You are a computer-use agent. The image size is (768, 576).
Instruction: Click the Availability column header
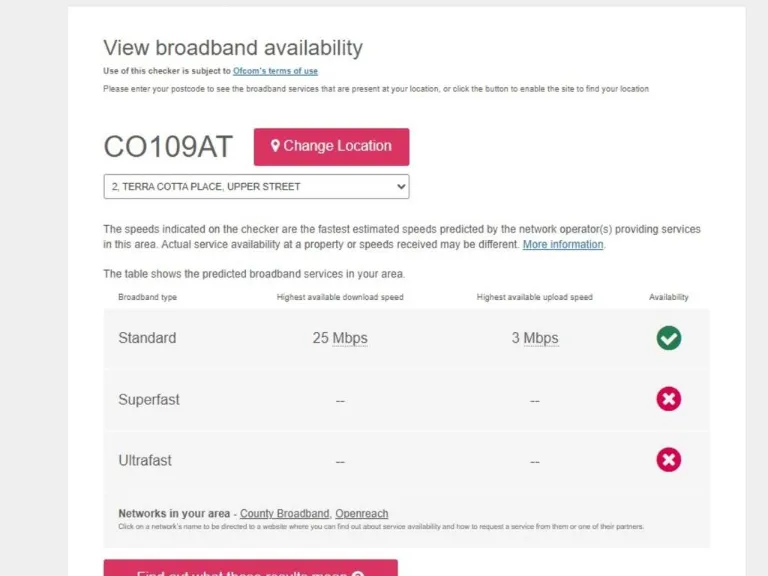[669, 297]
